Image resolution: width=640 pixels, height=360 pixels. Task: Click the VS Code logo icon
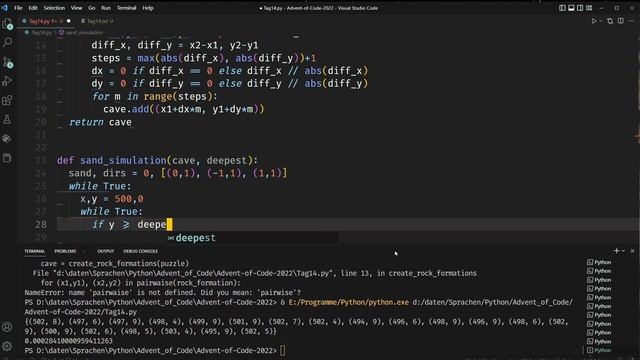click(x=4, y=8)
